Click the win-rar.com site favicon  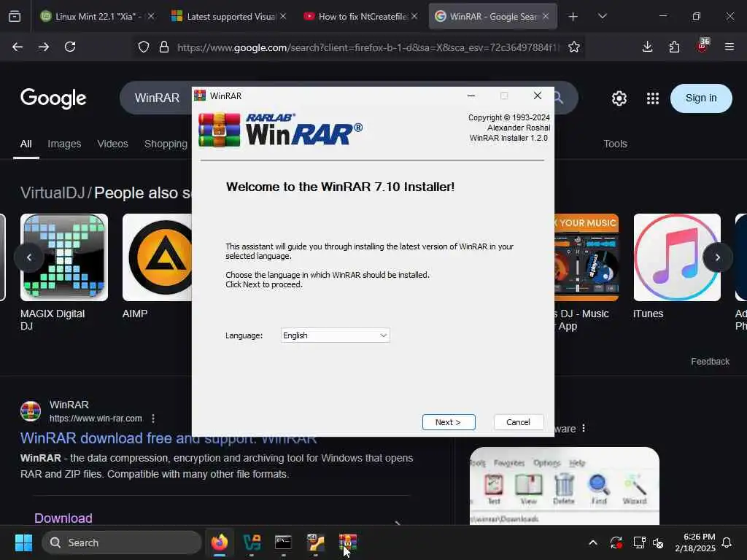coord(31,411)
